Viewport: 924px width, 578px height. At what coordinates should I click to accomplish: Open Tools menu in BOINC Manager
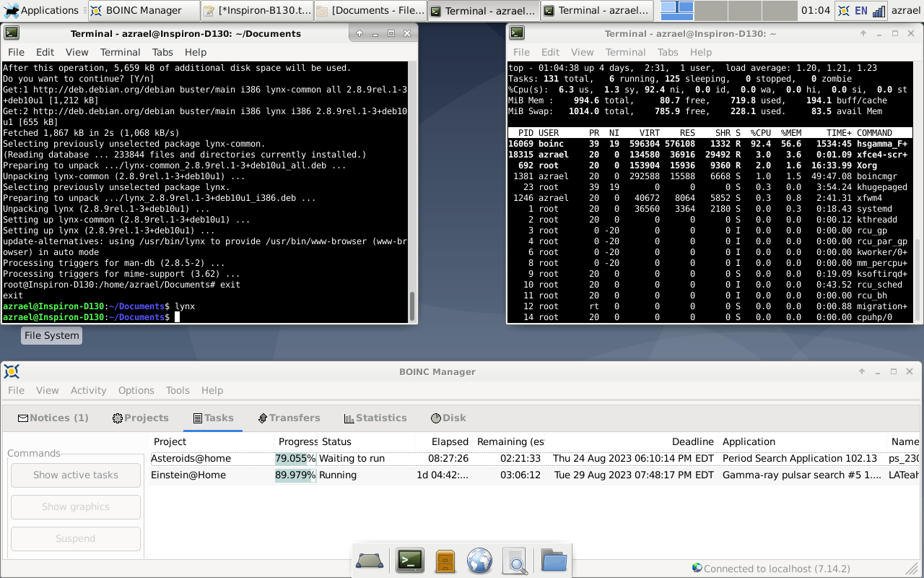click(x=178, y=390)
